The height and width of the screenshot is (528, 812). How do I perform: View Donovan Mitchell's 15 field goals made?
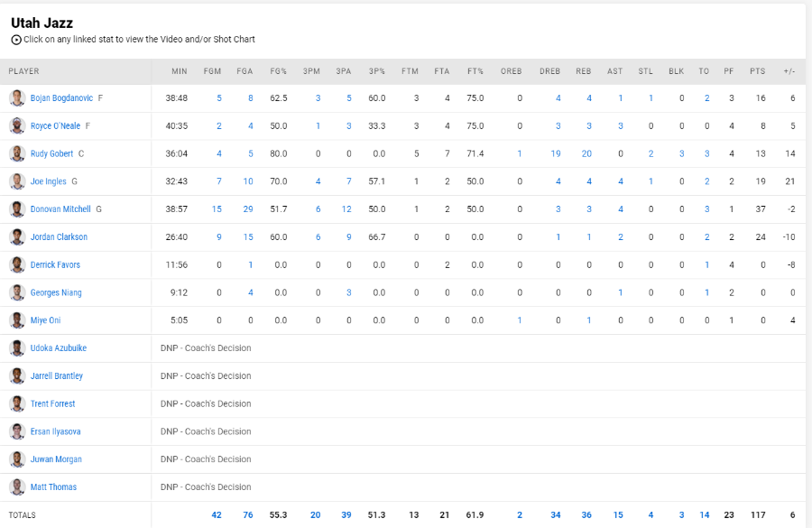(x=217, y=209)
